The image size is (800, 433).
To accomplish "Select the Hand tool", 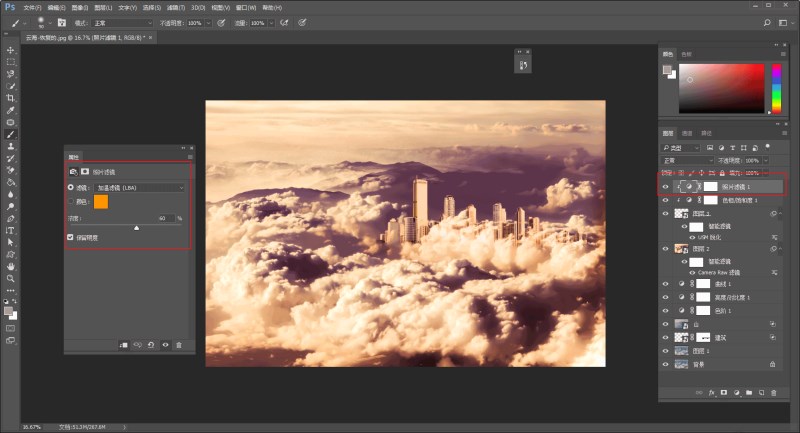I will click(x=11, y=267).
